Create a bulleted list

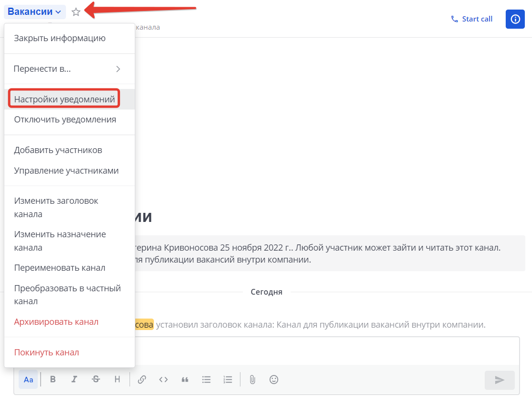[x=206, y=379]
